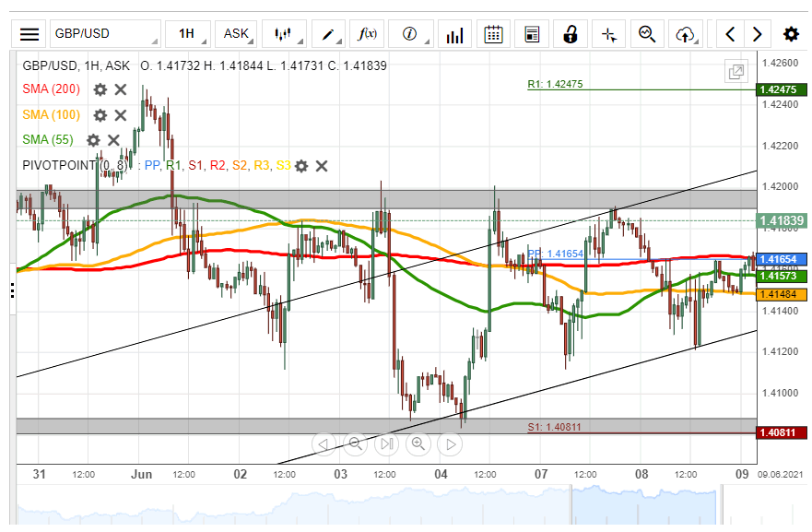Toggle the chart lock icon
Screen dimensions: 812x532
pyautogui.click(x=571, y=34)
